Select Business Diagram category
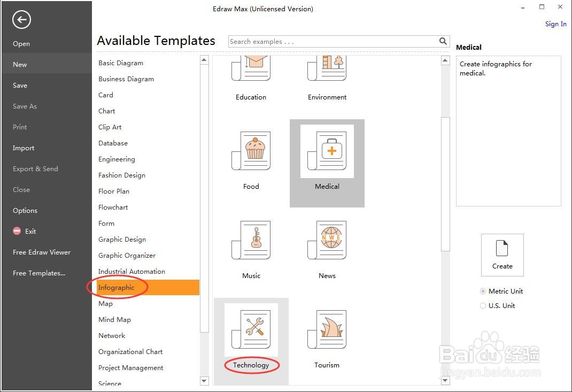This screenshot has width=572, height=392. pyautogui.click(x=126, y=79)
